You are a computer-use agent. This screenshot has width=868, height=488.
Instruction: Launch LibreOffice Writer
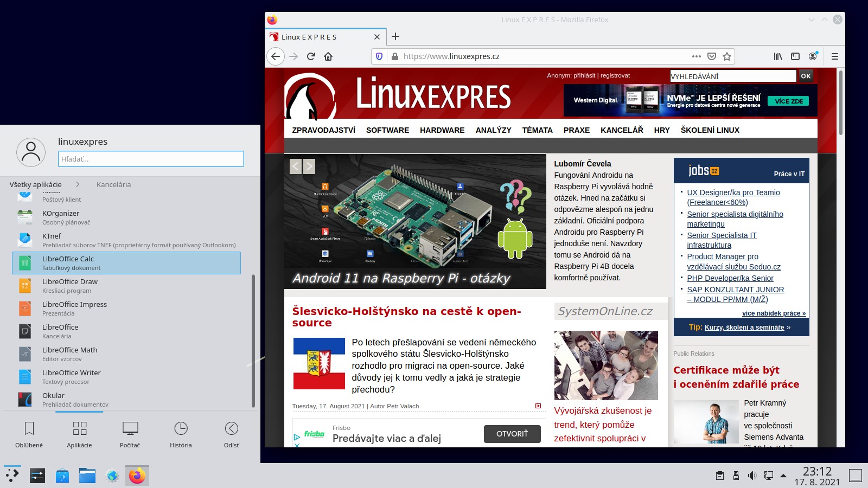pos(126,377)
